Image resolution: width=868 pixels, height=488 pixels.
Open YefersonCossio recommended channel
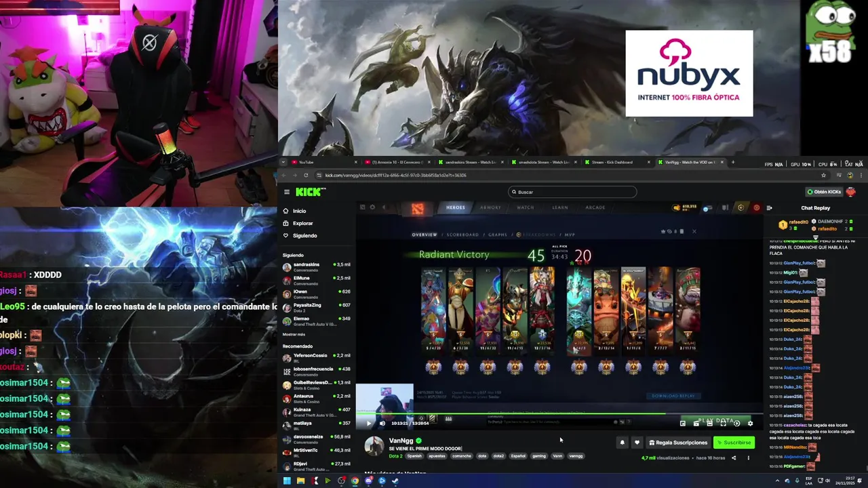(x=317, y=357)
